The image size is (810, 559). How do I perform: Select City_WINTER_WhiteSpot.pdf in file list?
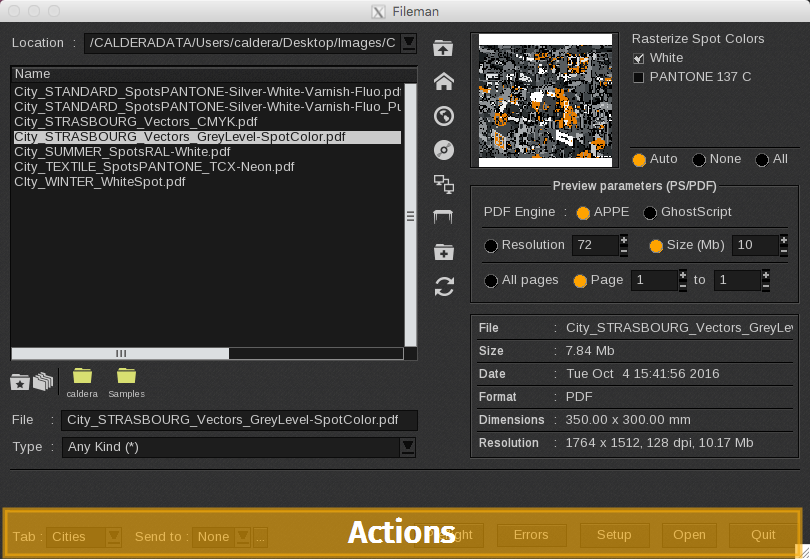[100, 182]
